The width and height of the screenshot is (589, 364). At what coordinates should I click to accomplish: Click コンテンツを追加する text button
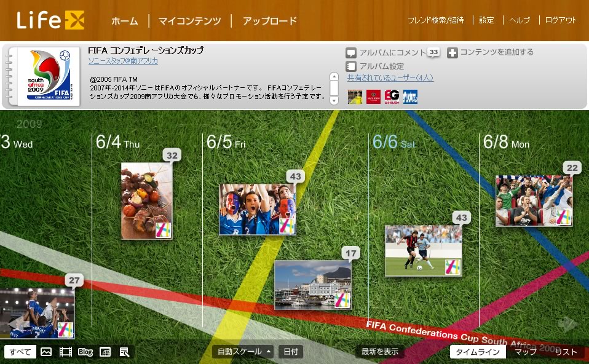tap(497, 52)
